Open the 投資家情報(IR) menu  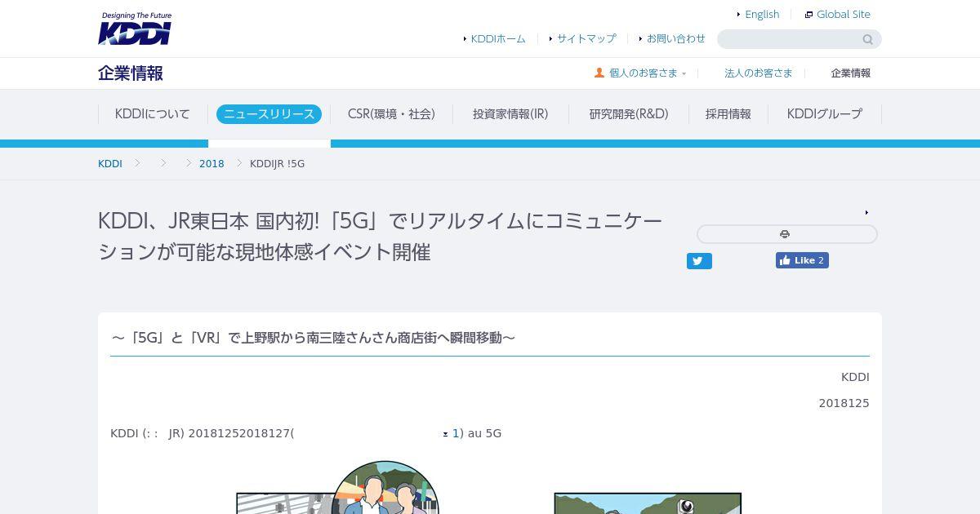coord(510,114)
